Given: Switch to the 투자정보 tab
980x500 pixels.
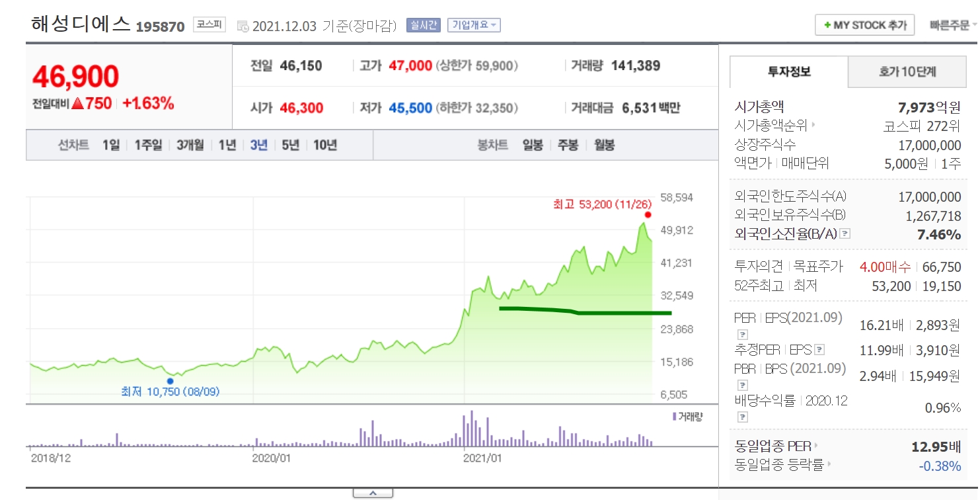Looking at the screenshot, I should point(788,72).
